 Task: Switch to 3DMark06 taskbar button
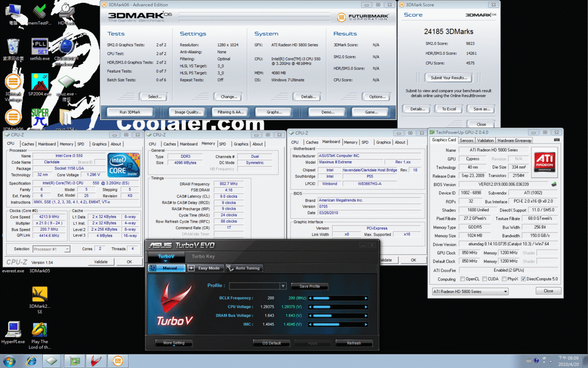pyautogui.click(x=118, y=361)
